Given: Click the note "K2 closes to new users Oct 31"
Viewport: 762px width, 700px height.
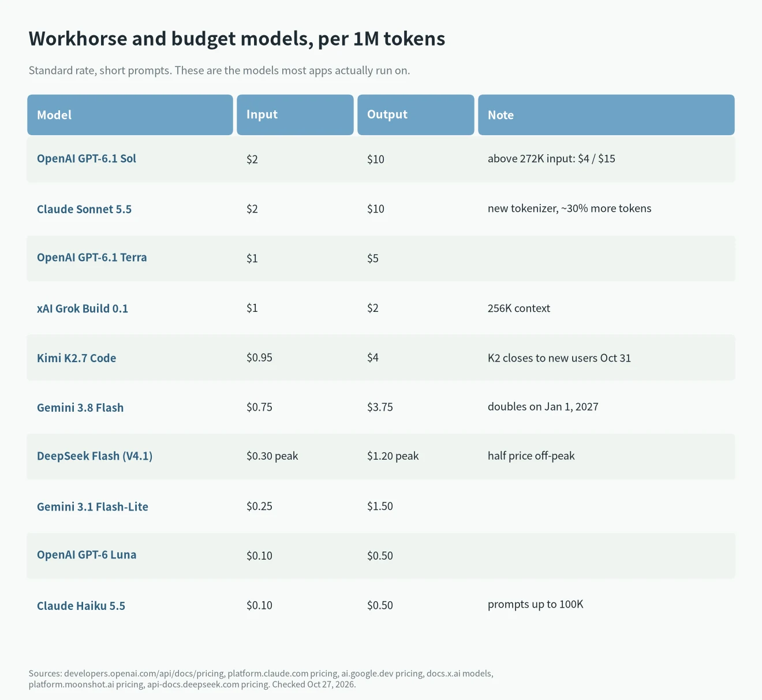Looking at the screenshot, I should tap(559, 358).
